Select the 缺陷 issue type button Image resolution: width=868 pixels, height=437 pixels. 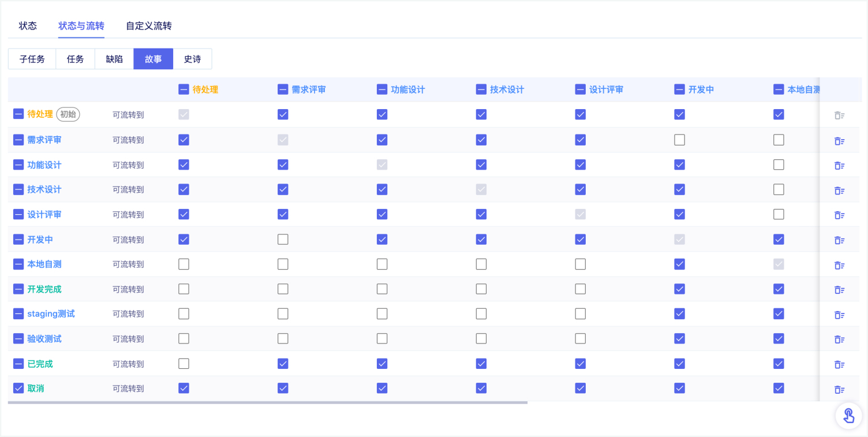[114, 59]
